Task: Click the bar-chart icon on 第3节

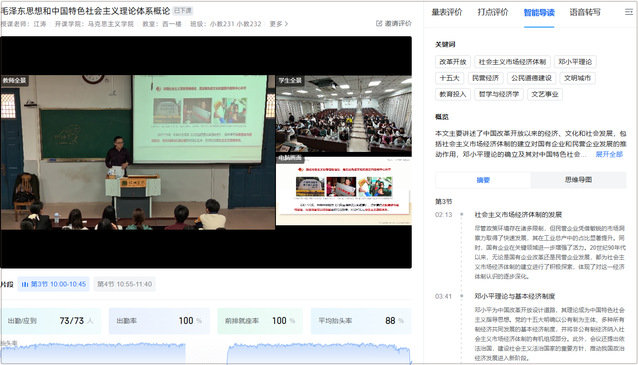Action: coord(25,284)
